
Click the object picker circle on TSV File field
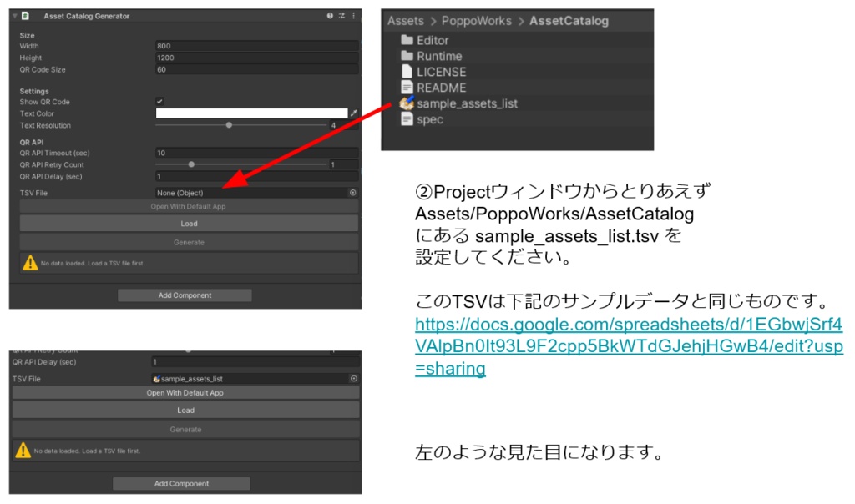point(352,192)
